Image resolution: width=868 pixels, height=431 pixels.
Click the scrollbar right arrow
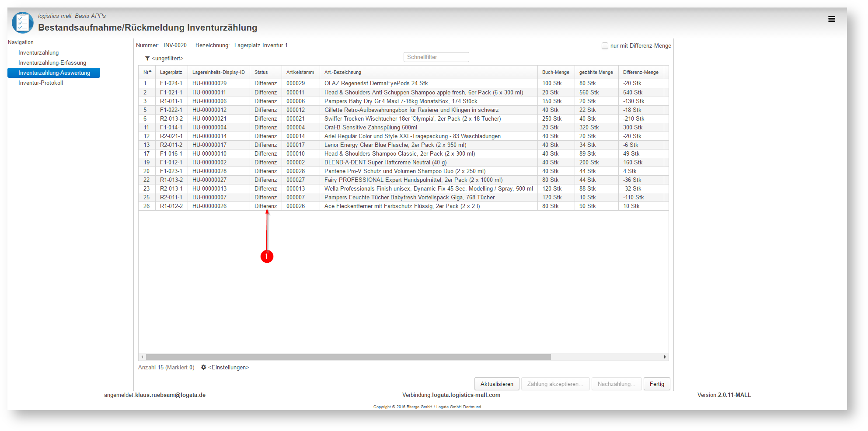coord(665,357)
